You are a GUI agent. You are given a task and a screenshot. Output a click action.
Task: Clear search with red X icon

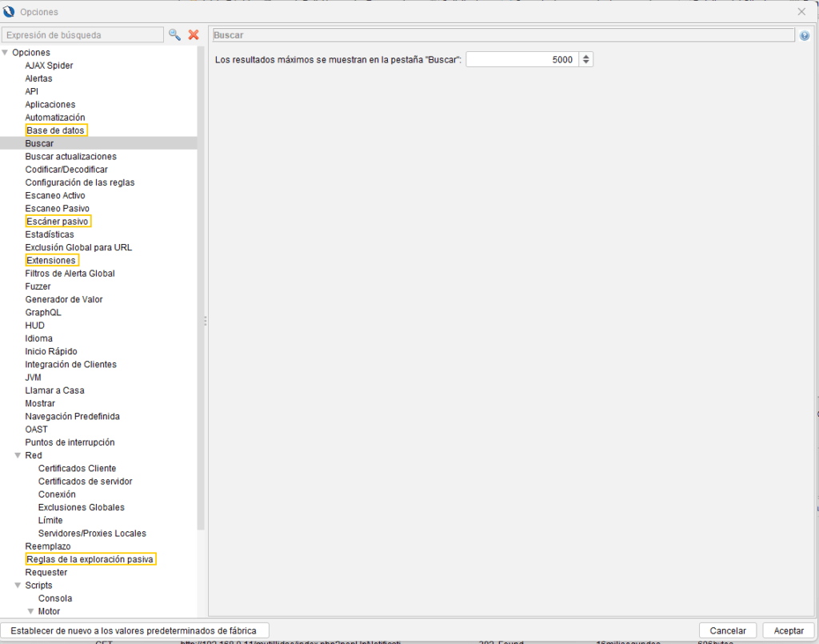193,35
